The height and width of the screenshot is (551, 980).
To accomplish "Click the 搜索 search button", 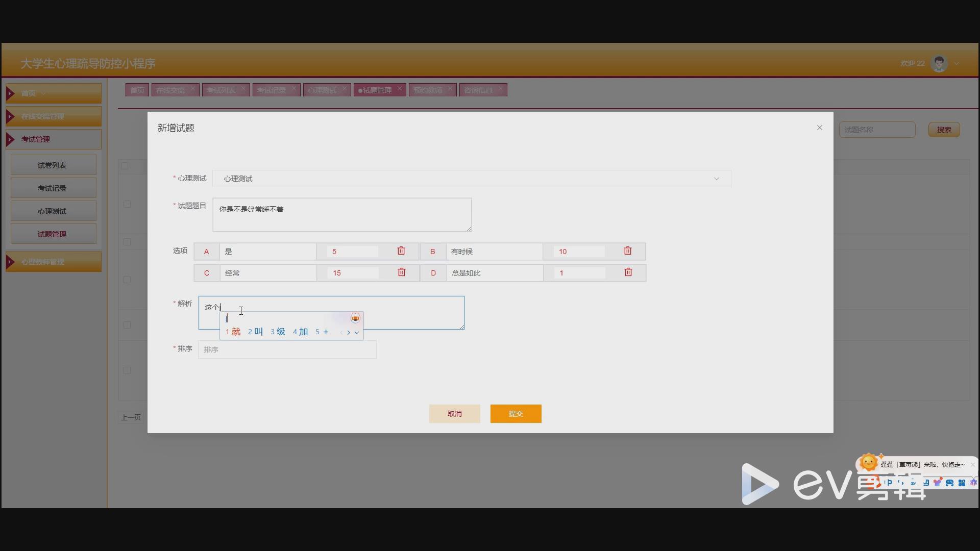I will point(944,130).
